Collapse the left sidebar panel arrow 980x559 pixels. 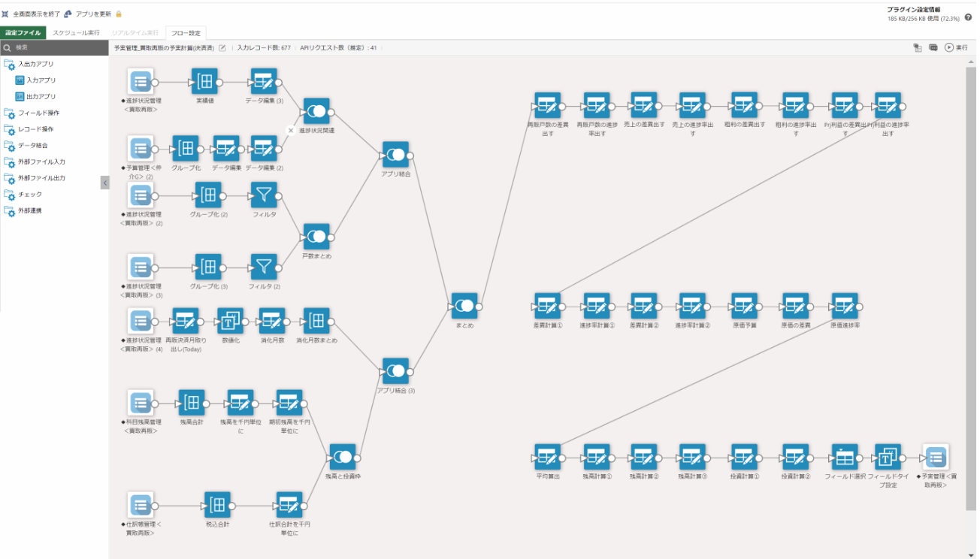[104, 183]
